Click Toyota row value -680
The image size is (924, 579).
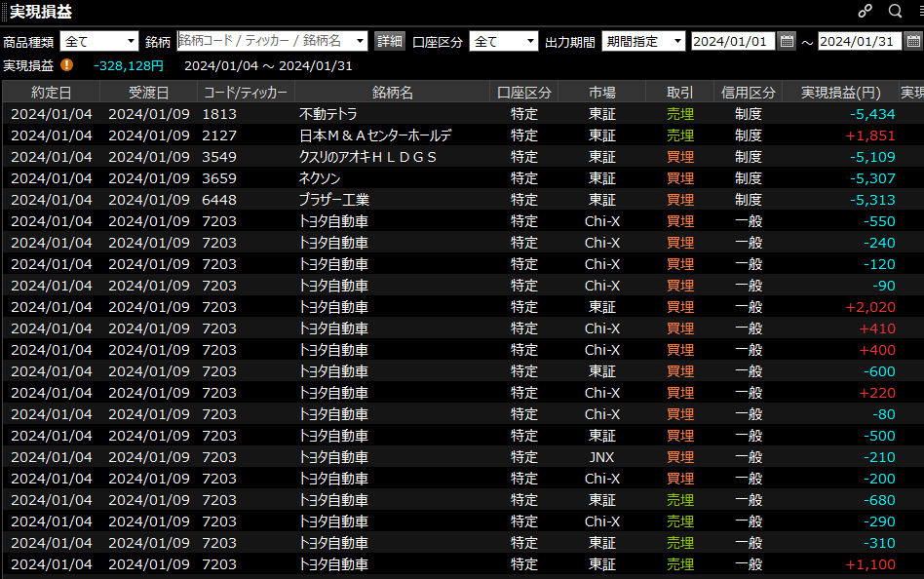879,500
